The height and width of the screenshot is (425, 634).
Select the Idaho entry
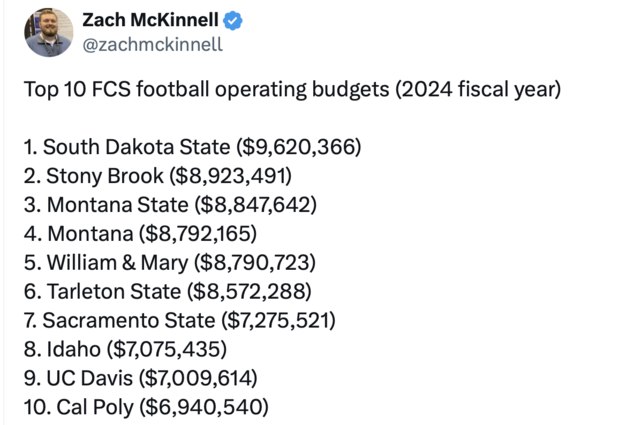click(x=125, y=349)
